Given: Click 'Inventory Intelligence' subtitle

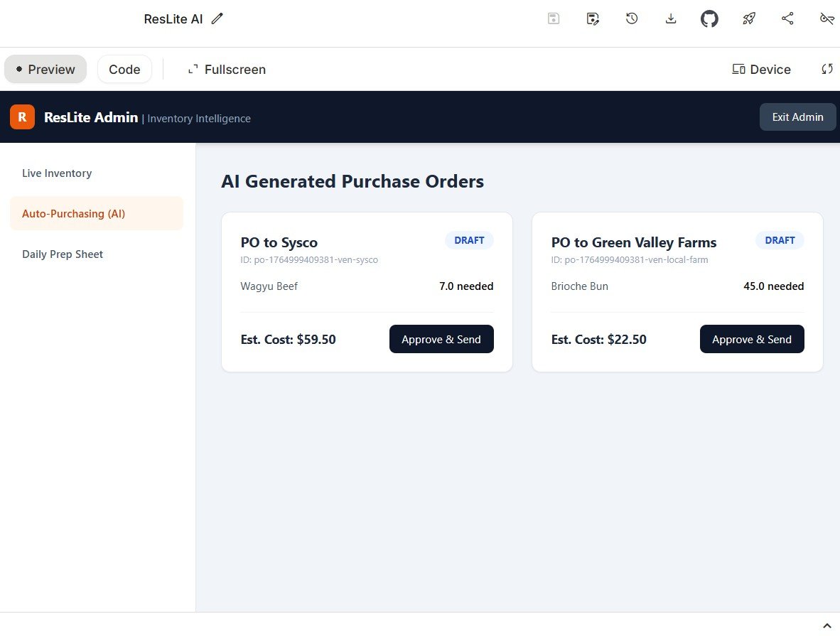Looking at the screenshot, I should [x=199, y=119].
